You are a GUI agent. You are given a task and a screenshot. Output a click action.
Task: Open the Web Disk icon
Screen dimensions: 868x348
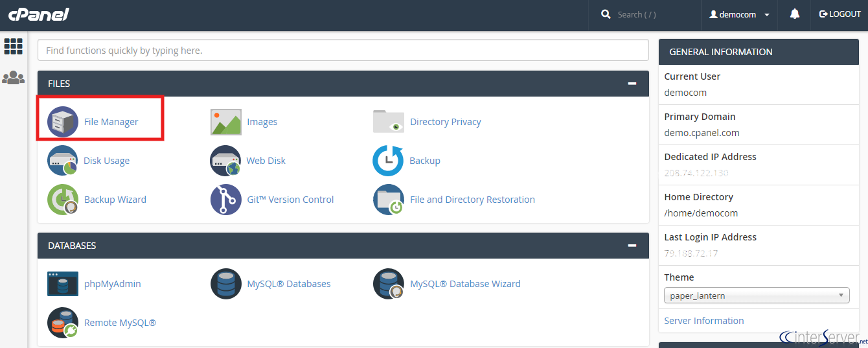(225, 161)
